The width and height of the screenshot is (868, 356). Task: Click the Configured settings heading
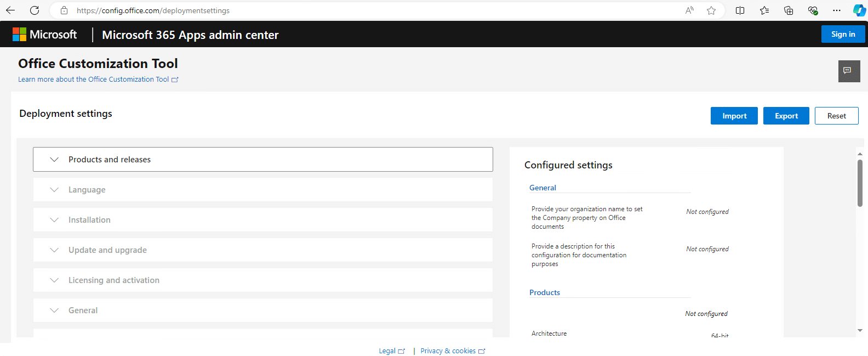coord(568,165)
